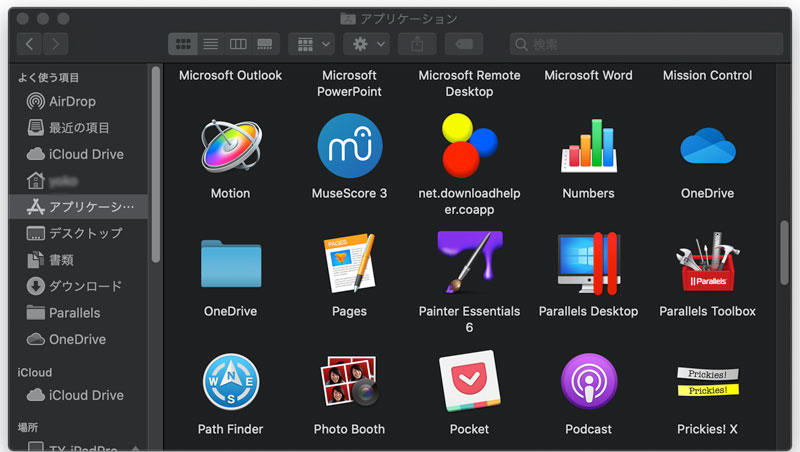Open the Pages app icon
This screenshot has height=452, width=800.
(x=349, y=263)
